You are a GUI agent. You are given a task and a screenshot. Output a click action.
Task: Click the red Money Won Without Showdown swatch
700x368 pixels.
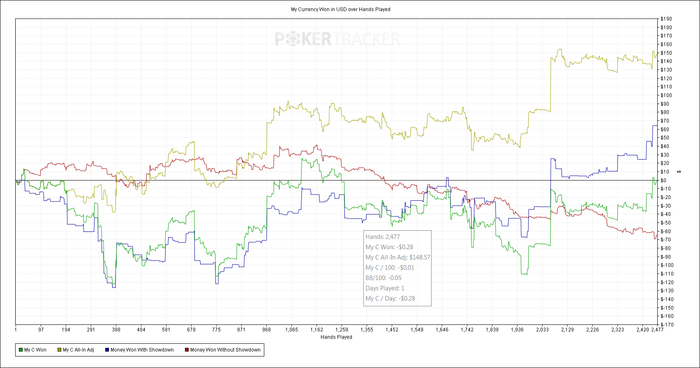click(187, 350)
